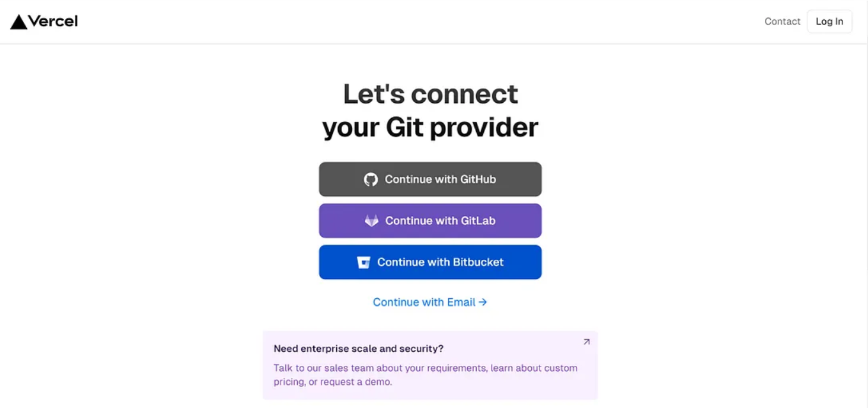Click the diagonal arrow icon in enterprise card
Screen dimensions: 868x408
587,342
